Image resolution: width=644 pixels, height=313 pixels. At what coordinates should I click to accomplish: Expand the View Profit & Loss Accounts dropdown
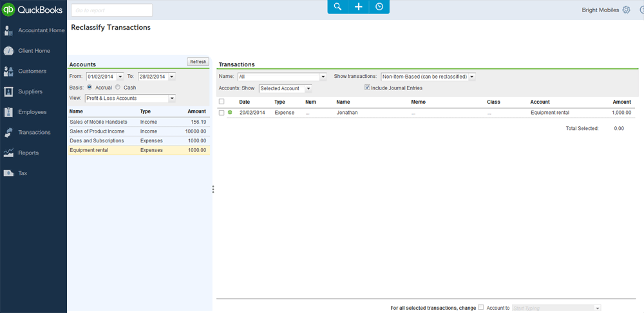172,99
